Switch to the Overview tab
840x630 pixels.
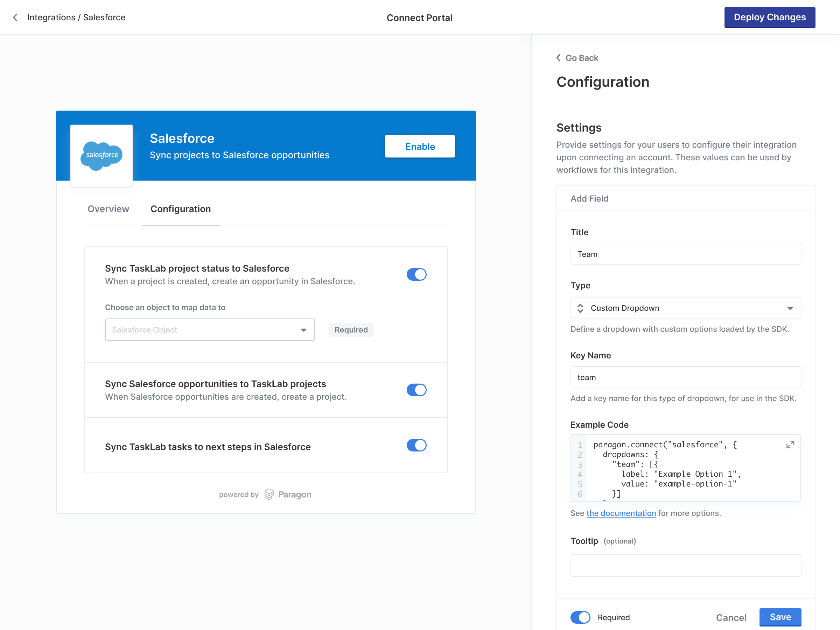point(108,209)
